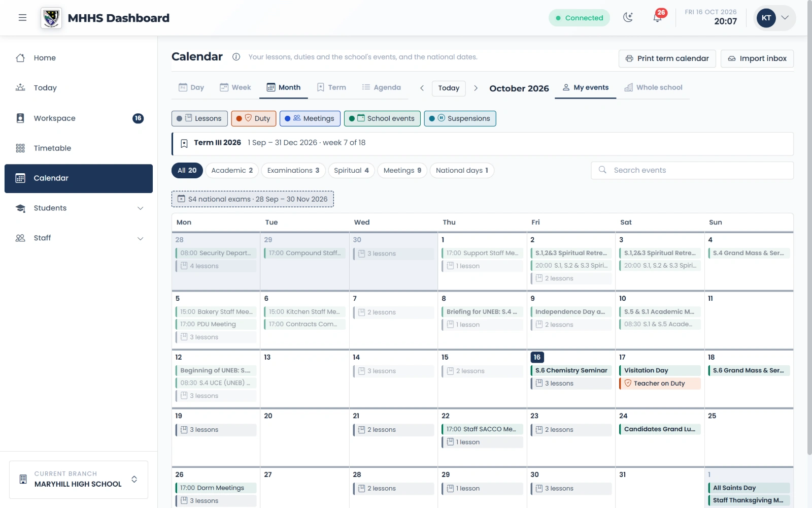This screenshot has height=508, width=812.
Task: Go to next month arrow
Action: click(476, 88)
